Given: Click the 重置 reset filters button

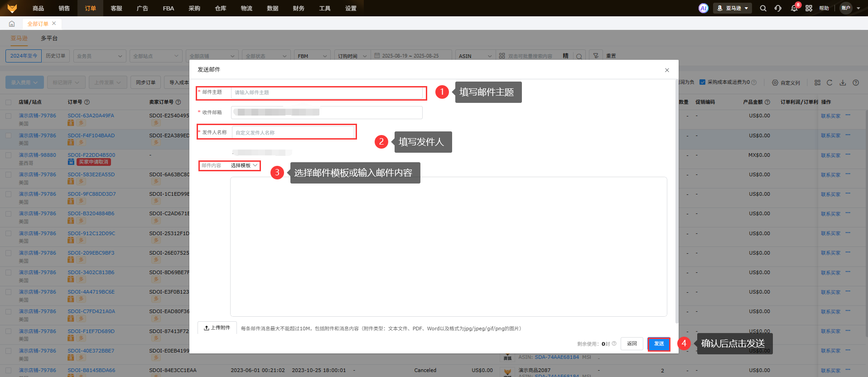Looking at the screenshot, I should (611, 56).
